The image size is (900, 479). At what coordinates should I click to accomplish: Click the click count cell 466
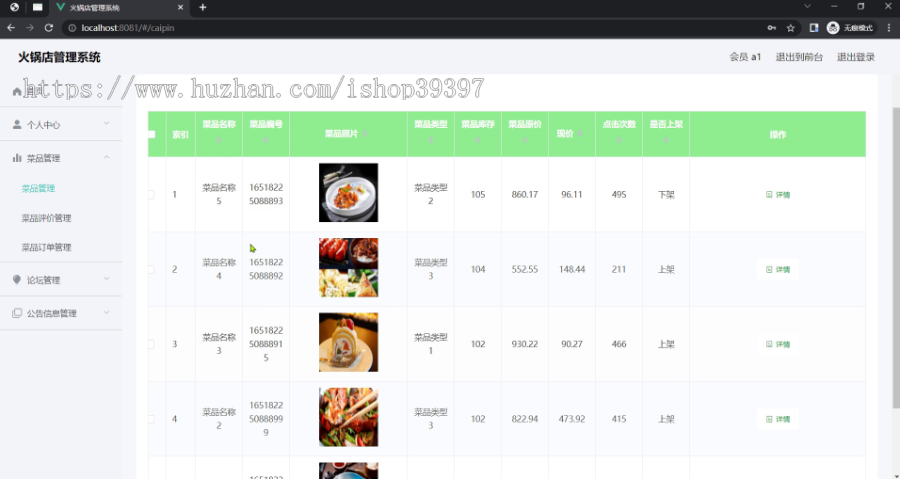[619, 344]
